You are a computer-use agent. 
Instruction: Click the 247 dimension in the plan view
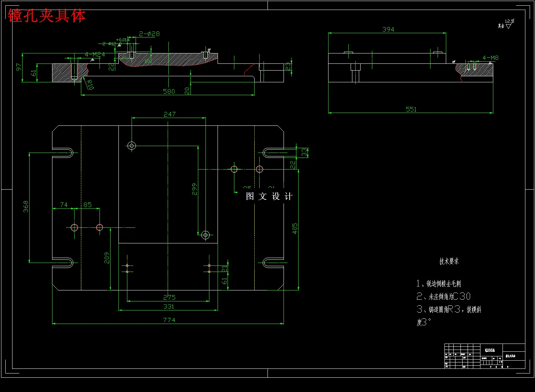point(169,114)
